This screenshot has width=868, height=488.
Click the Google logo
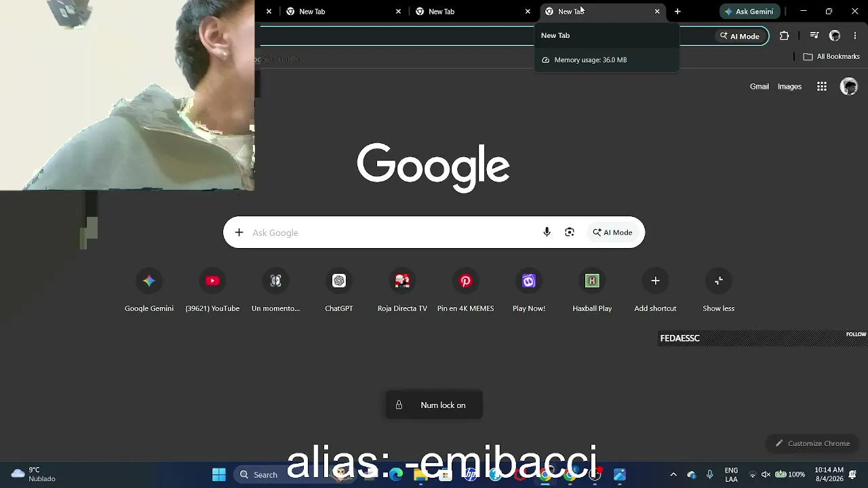click(x=433, y=167)
